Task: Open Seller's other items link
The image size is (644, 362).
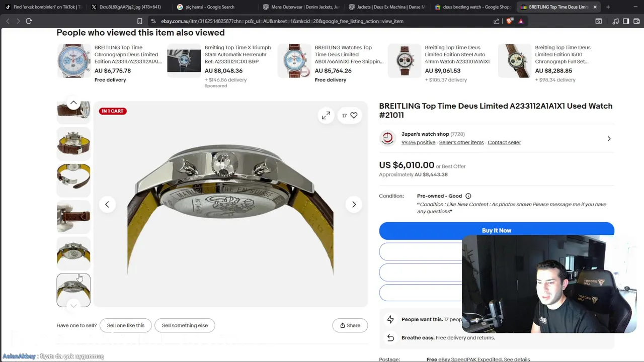Action: (x=461, y=143)
